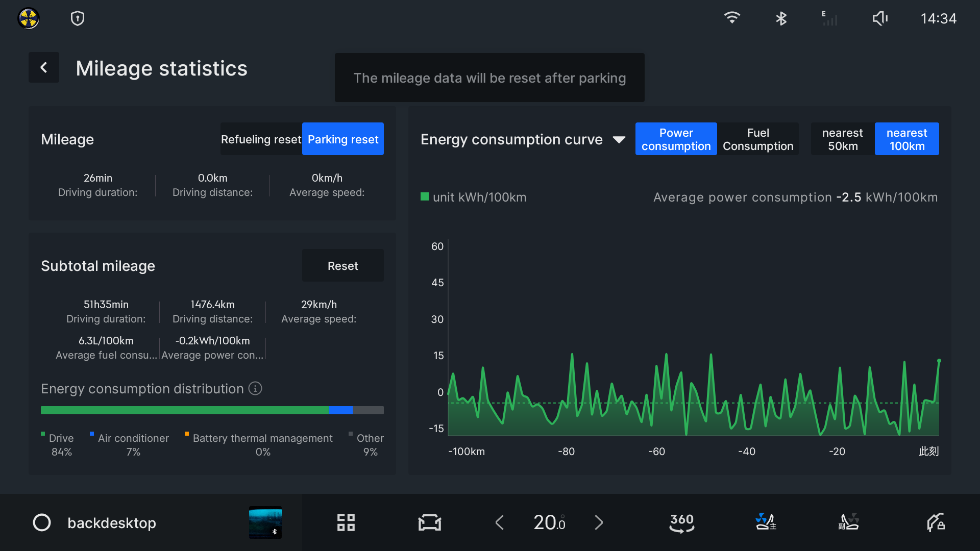The height and width of the screenshot is (551, 980).
Task: Expand the Energy consumption curve dropdown
Action: 619,140
